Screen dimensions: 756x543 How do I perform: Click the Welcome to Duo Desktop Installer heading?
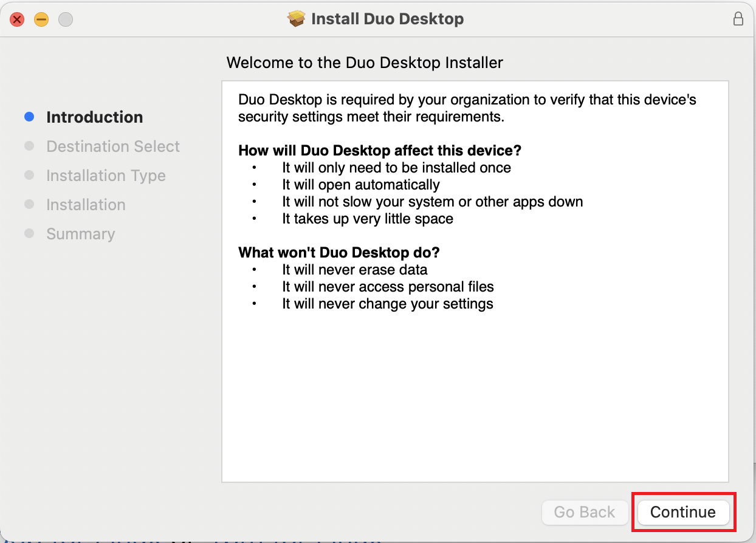365,63
